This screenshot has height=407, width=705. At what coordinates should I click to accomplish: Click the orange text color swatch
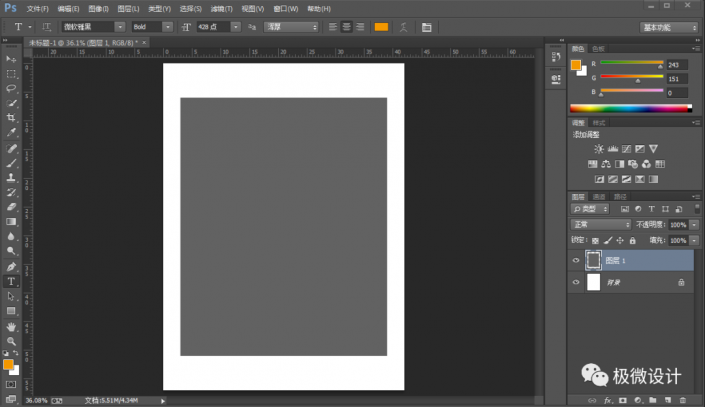tap(381, 26)
